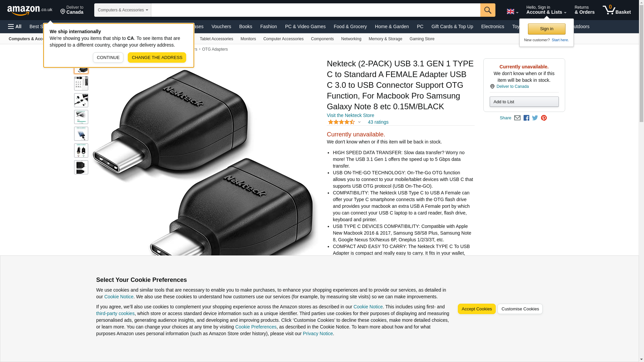Image resolution: width=644 pixels, height=362 pixels.
Task: Expand the language flag selector
Action: coord(512,12)
